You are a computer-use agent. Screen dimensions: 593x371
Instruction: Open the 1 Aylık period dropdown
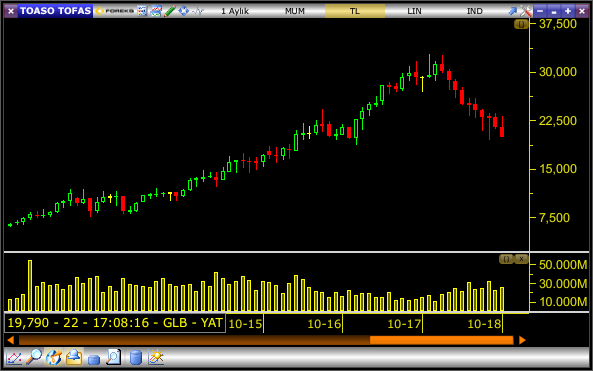[x=235, y=11]
